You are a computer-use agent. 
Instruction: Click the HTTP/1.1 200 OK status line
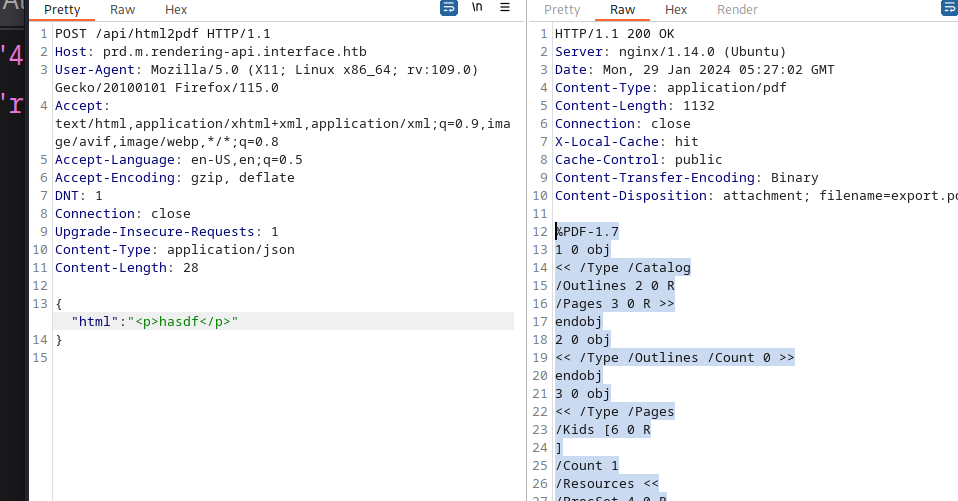tap(614, 34)
